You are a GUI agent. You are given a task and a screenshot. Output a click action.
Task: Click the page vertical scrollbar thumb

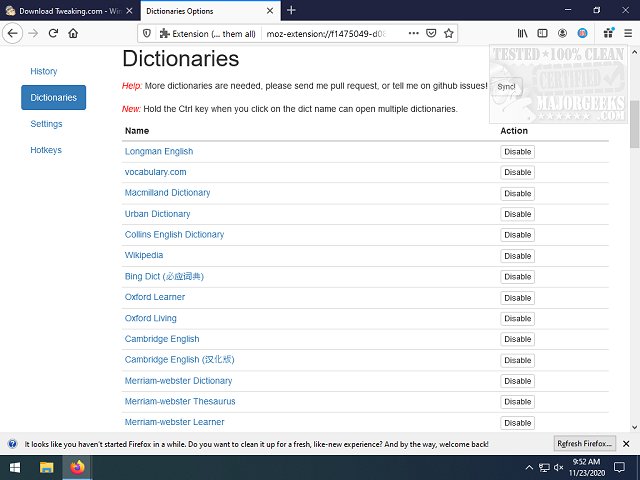pyautogui.click(x=634, y=124)
